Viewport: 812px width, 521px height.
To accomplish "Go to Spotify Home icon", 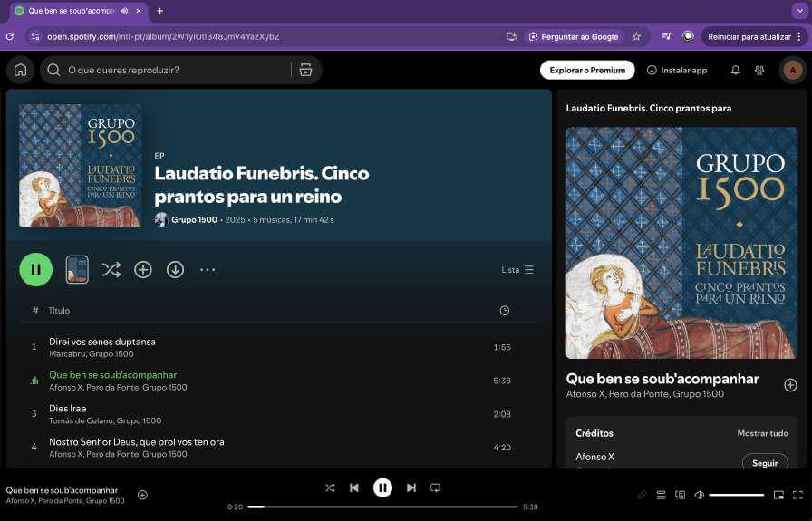I will tap(20, 70).
